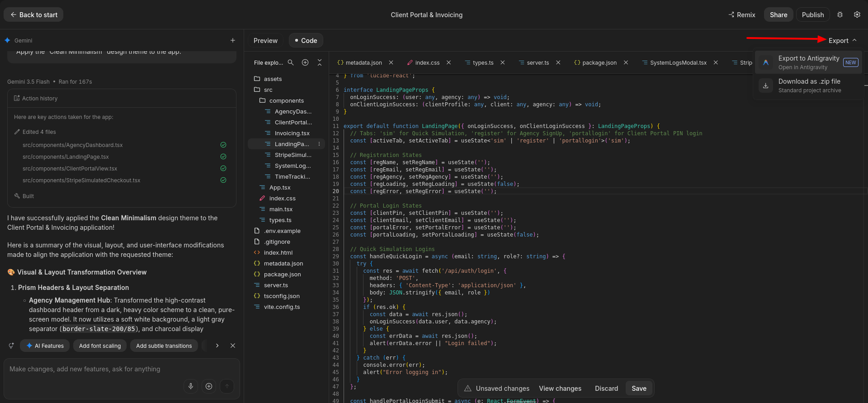This screenshot has width=868, height=403.
Task: Open more options for LandingPa... file
Action: (319, 144)
